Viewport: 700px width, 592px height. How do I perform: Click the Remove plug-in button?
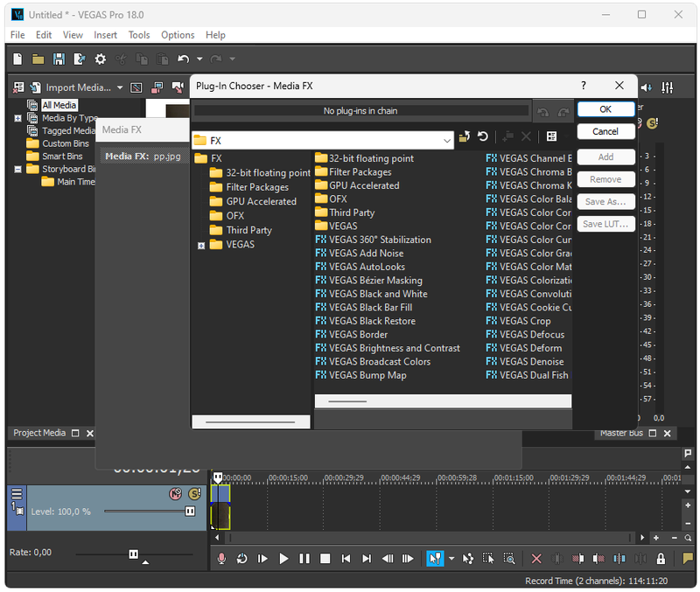[605, 179]
